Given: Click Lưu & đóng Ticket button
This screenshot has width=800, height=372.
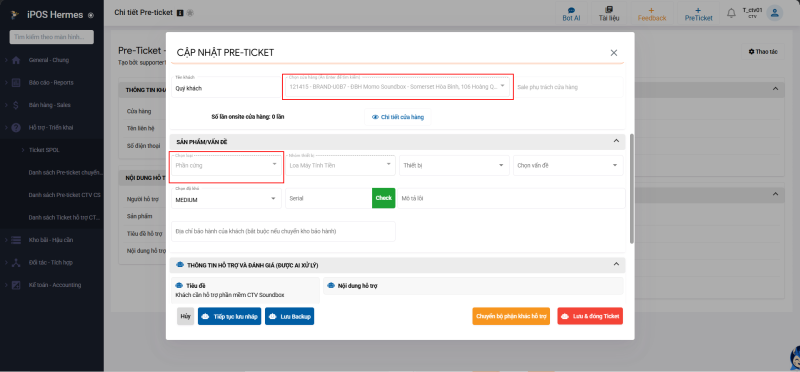Looking at the screenshot, I should (590, 316).
